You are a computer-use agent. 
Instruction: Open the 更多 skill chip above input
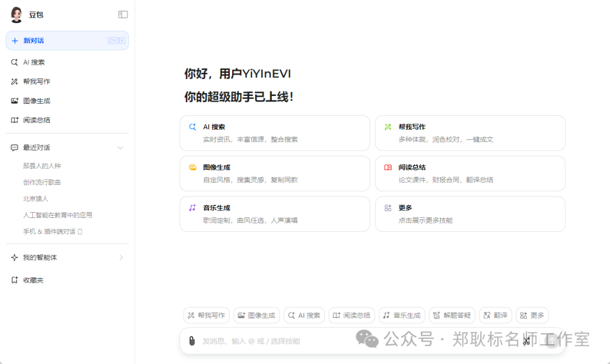tap(532, 315)
